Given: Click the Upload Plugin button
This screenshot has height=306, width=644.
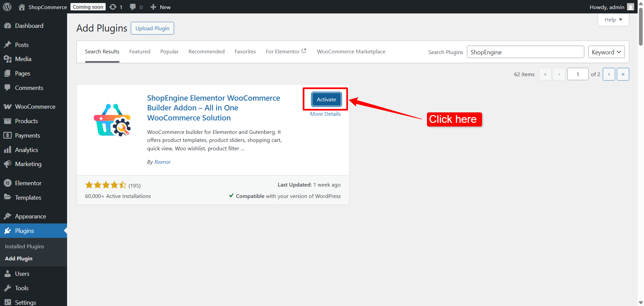Looking at the screenshot, I should point(152,28).
